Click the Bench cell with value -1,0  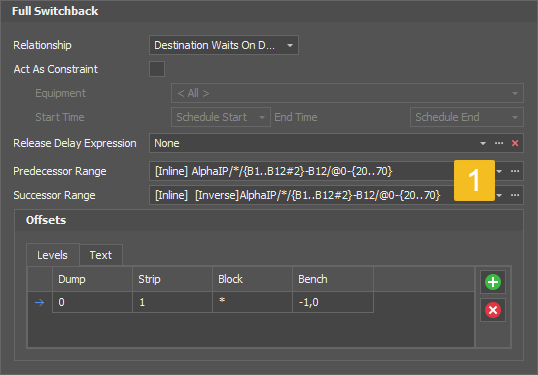(333, 302)
